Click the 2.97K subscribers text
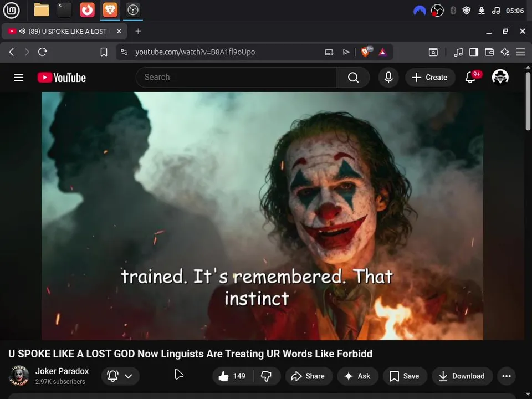 click(x=60, y=382)
